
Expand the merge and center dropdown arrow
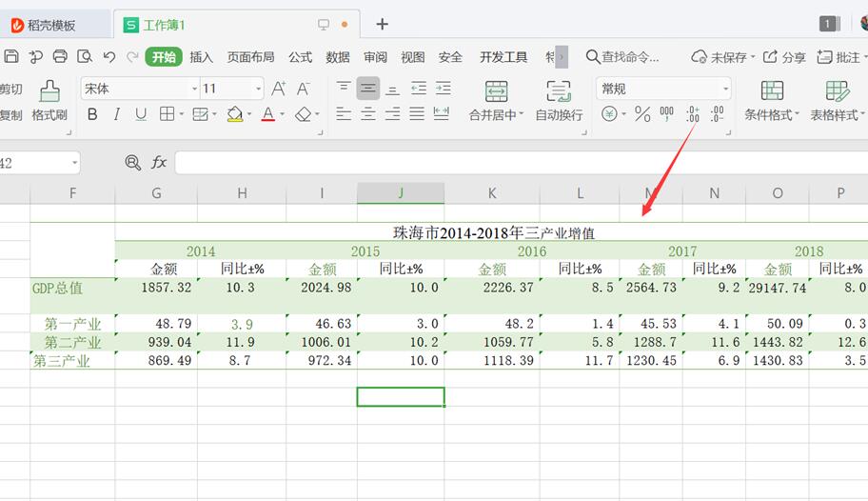(x=521, y=114)
